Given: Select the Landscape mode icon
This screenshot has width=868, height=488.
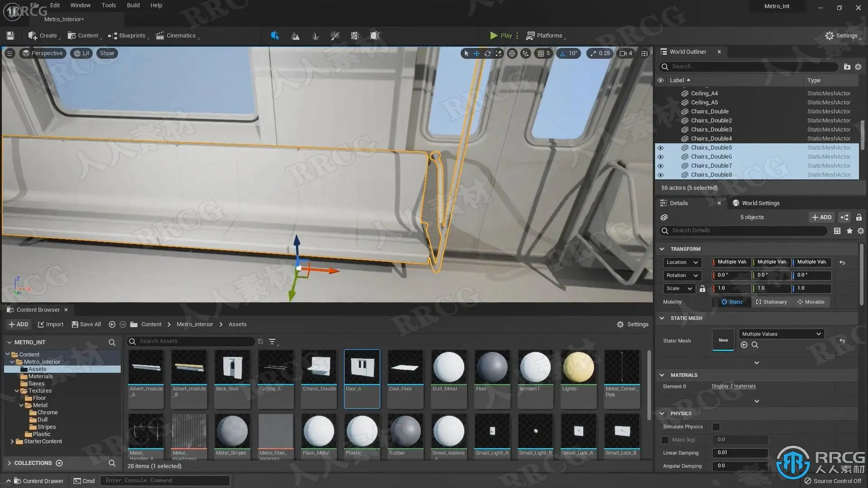Looking at the screenshot, I should click(295, 36).
